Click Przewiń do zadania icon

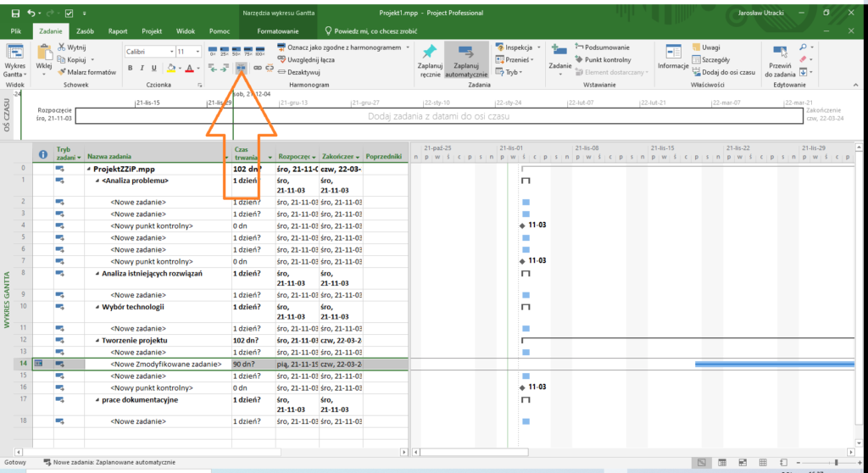tap(779, 52)
